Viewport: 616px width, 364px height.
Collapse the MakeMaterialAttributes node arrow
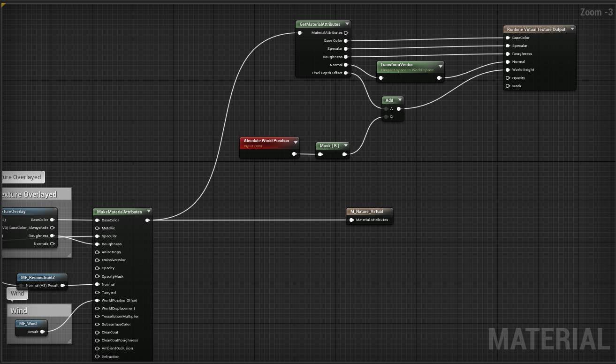click(x=149, y=212)
